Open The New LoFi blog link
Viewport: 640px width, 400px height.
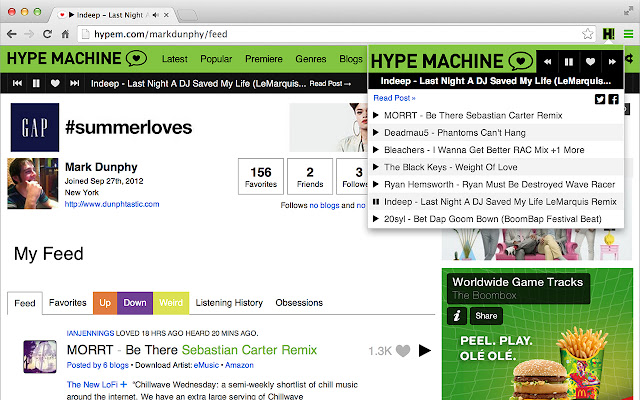point(92,384)
